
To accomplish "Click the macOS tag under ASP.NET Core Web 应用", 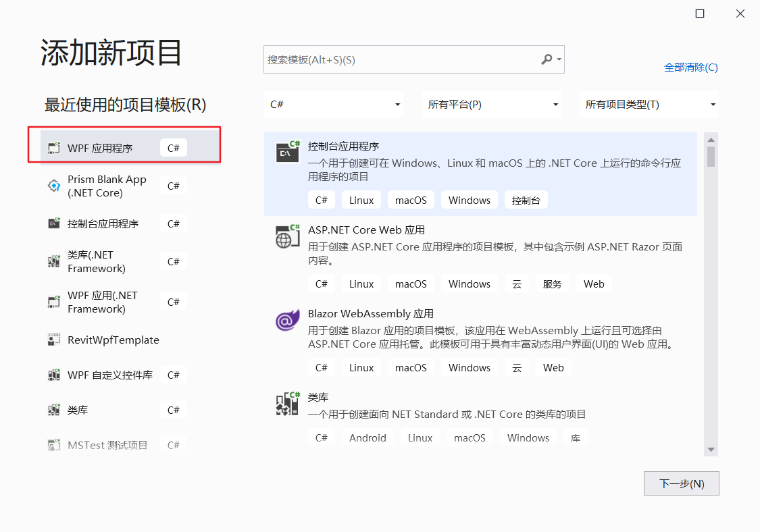I will tap(411, 284).
